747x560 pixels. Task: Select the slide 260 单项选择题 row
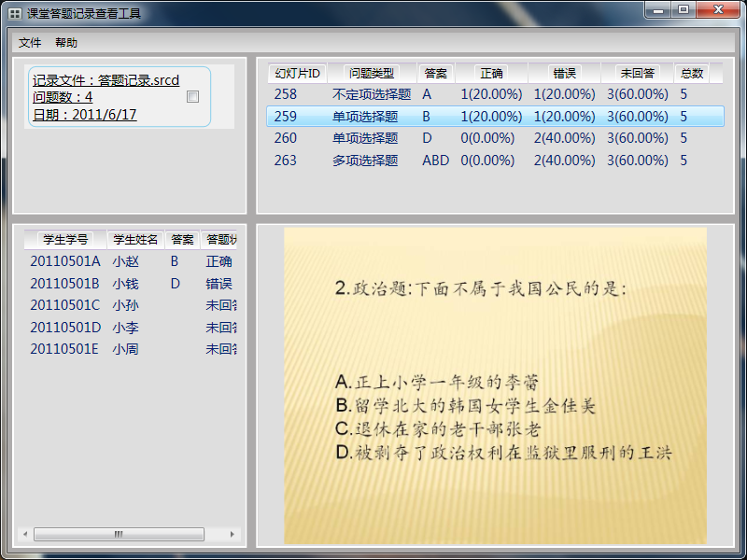pos(495,138)
